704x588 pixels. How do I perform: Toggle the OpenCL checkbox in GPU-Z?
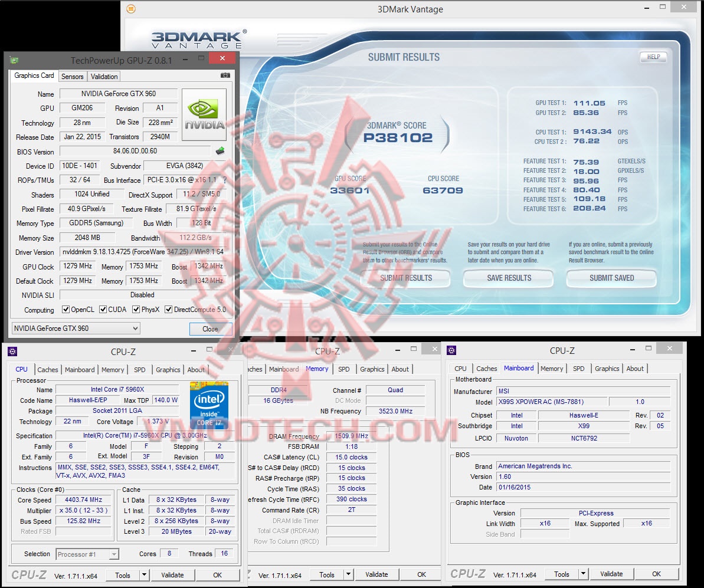point(66,309)
